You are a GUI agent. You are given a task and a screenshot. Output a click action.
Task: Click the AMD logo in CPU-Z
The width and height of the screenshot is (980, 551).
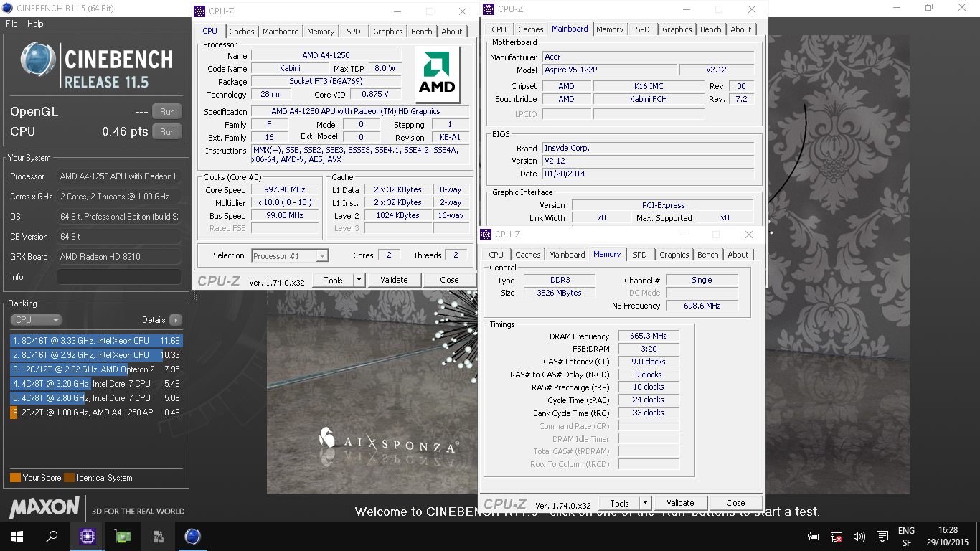click(438, 73)
